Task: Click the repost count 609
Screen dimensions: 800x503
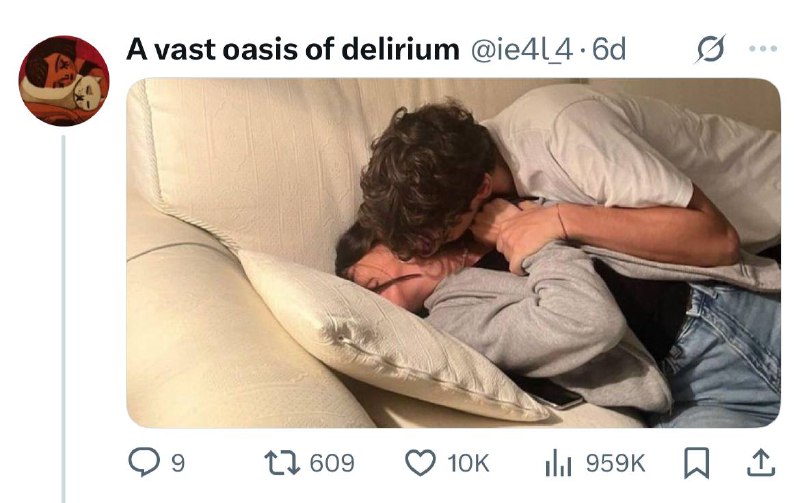Action: pos(332,463)
